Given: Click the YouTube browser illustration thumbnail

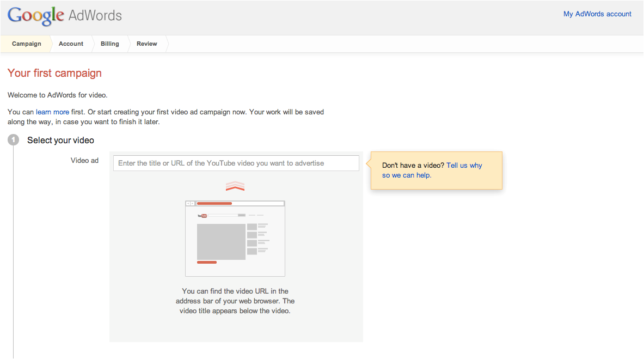Looking at the screenshot, I should click(x=235, y=239).
